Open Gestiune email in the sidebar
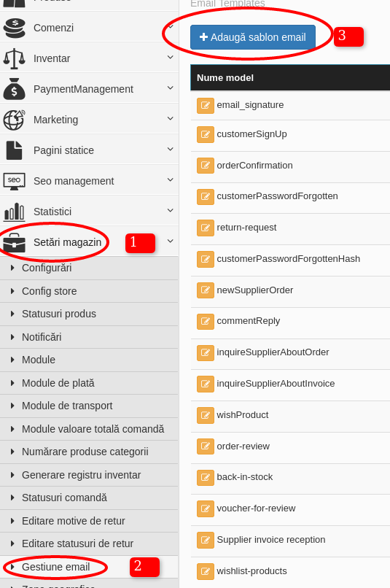 pos(89,567)
